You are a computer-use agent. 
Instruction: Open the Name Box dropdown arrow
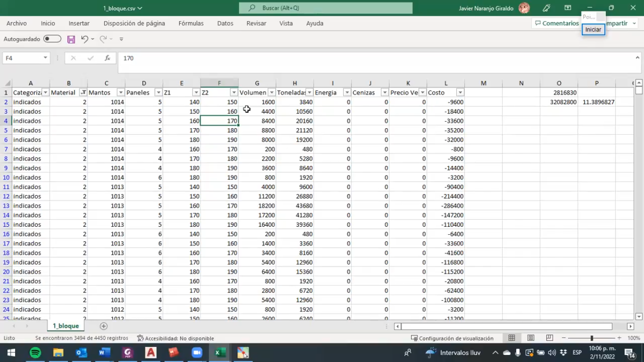[x=45, y=58]
